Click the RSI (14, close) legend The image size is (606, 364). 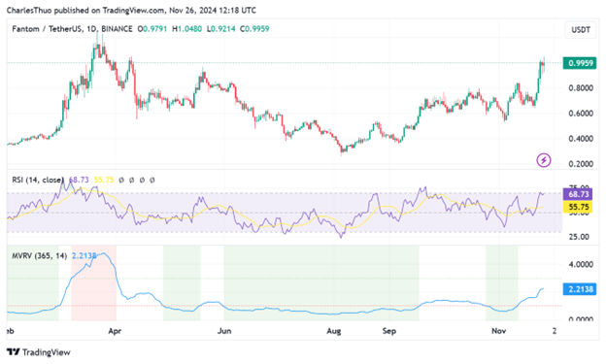tap(38, 180)
